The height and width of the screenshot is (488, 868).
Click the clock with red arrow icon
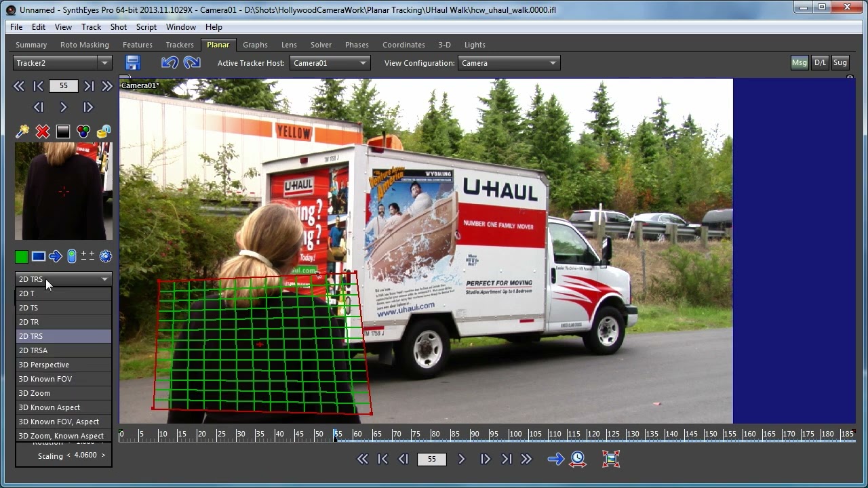pyautogui.click(x=578, y=459)
